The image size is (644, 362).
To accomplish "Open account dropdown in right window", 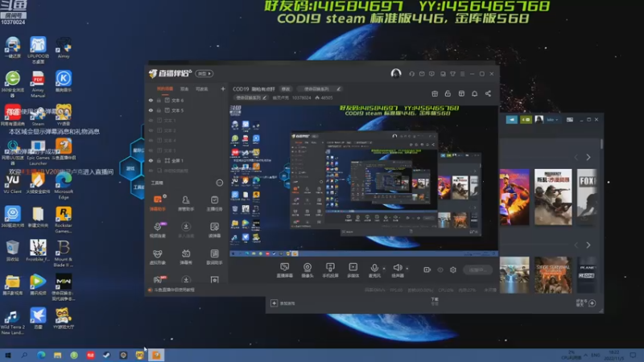I will (552, 120).
